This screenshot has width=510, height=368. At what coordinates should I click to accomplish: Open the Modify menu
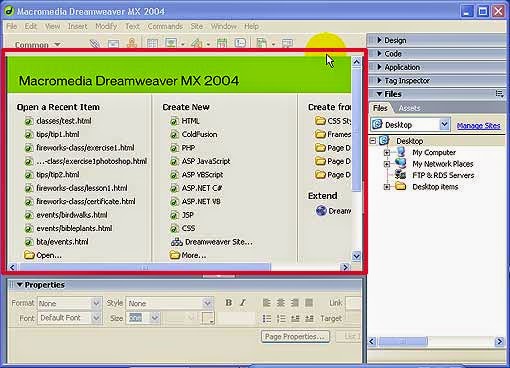[106, 26]
